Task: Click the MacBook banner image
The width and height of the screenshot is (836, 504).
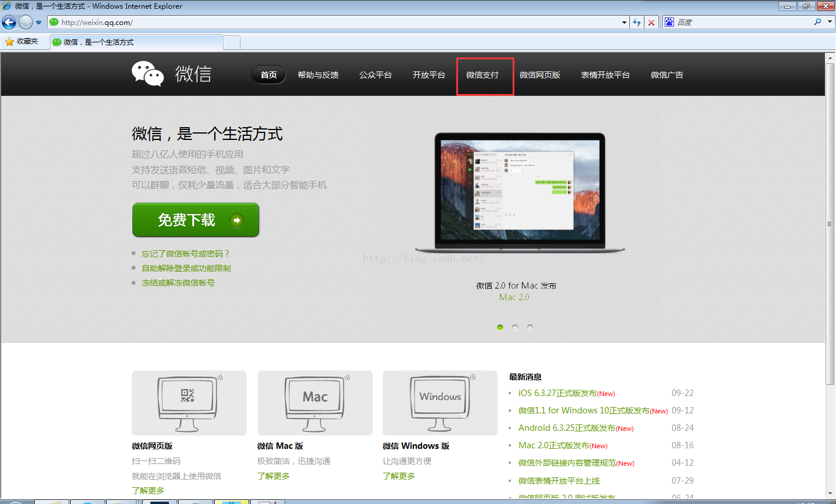Action: (x=520, y=193)
